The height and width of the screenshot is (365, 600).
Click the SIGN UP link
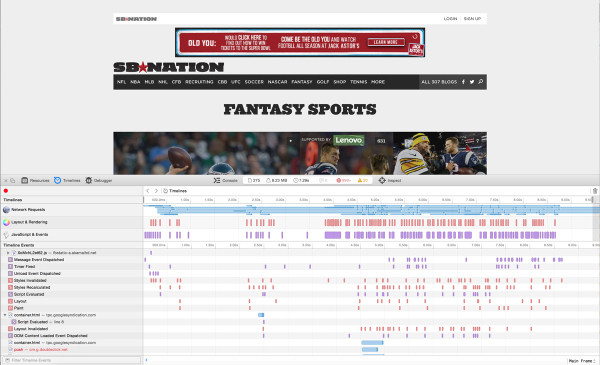pyautogui.click(x=472, y=18)
